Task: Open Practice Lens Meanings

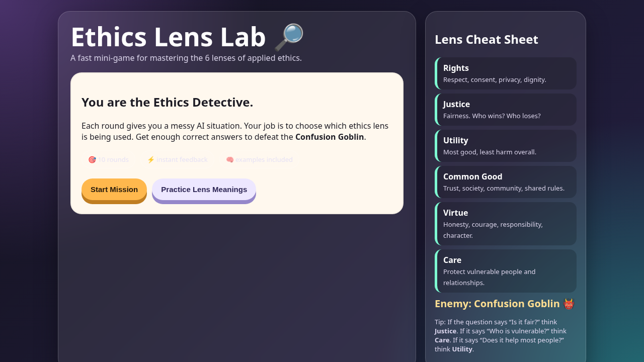Action: click(204, 190)
